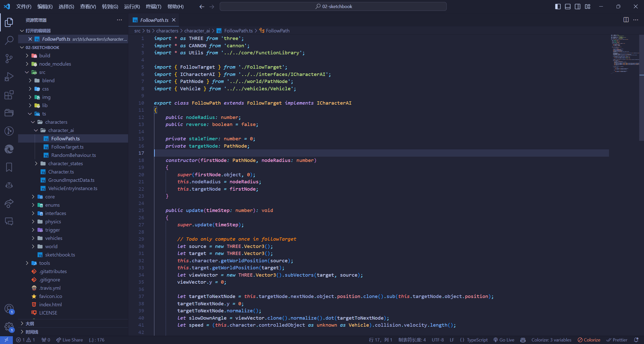Expand the build folder
644x344 pixels.
pos(27,56)
